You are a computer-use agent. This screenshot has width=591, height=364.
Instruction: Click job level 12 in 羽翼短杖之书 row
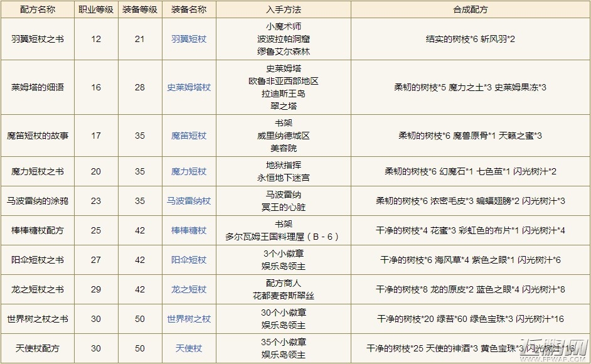click(x=96, y=39)
